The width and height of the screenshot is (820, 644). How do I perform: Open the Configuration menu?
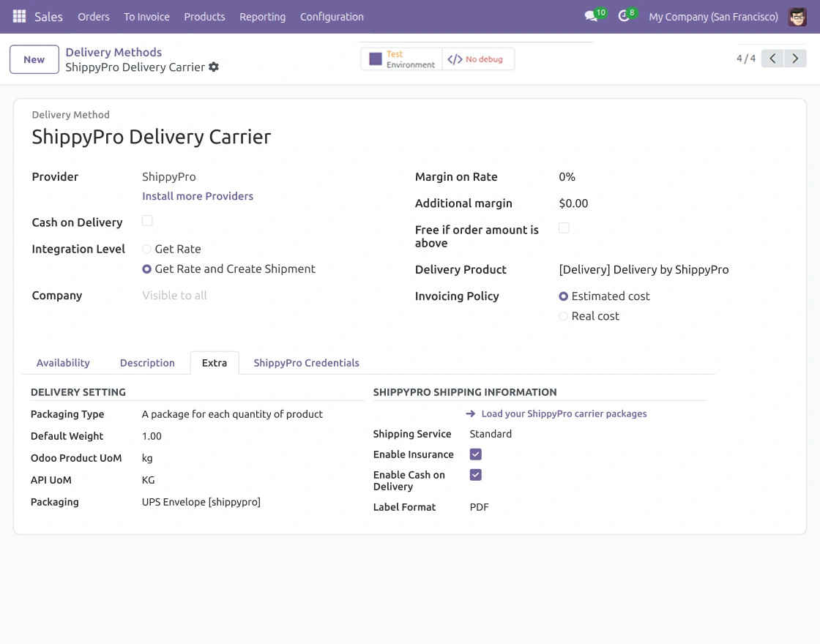tap(332, 17)
